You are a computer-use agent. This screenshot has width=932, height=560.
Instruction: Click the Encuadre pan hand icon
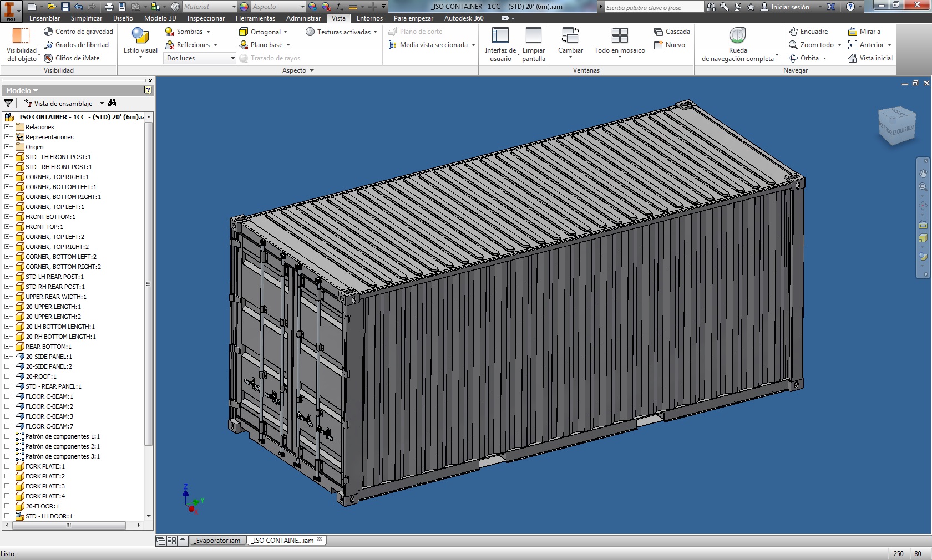(793, 32)
